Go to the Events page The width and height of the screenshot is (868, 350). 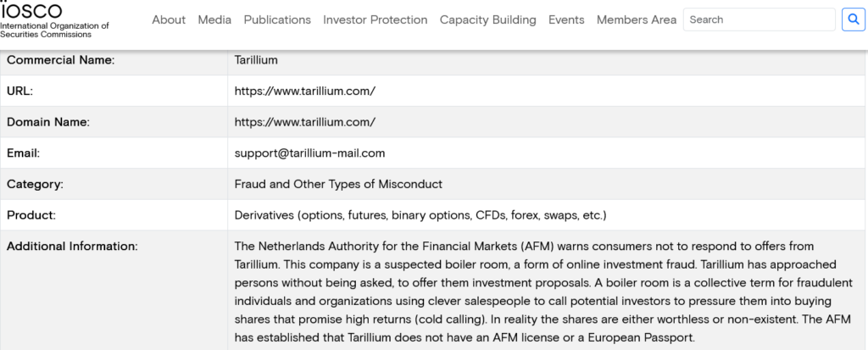566,19
